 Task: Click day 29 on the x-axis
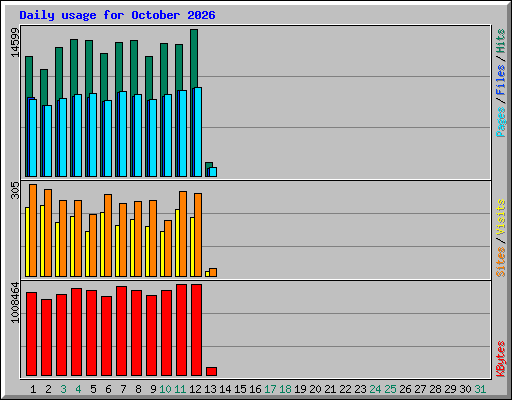[x=450, y=389]
